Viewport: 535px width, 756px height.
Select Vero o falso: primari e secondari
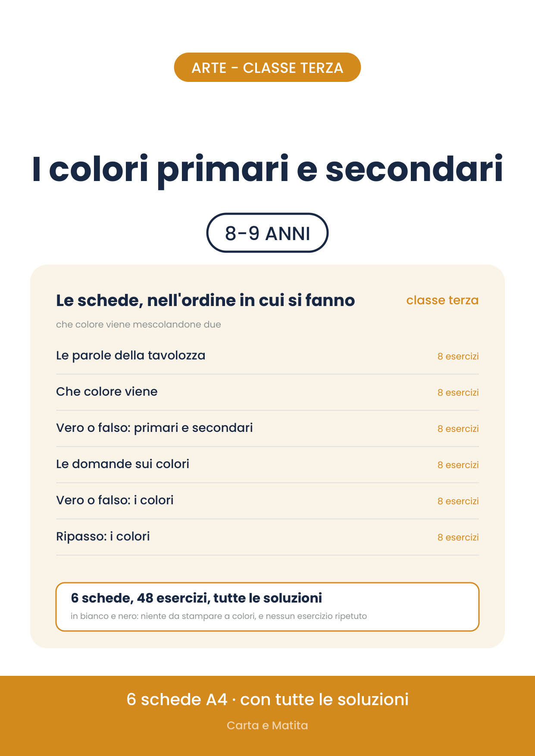[267, 428]
